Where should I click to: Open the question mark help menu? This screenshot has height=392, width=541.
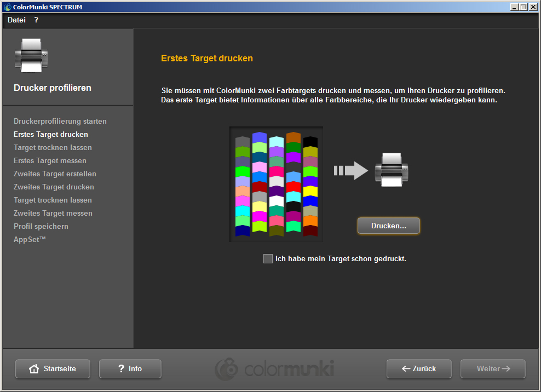pos(36,20)
